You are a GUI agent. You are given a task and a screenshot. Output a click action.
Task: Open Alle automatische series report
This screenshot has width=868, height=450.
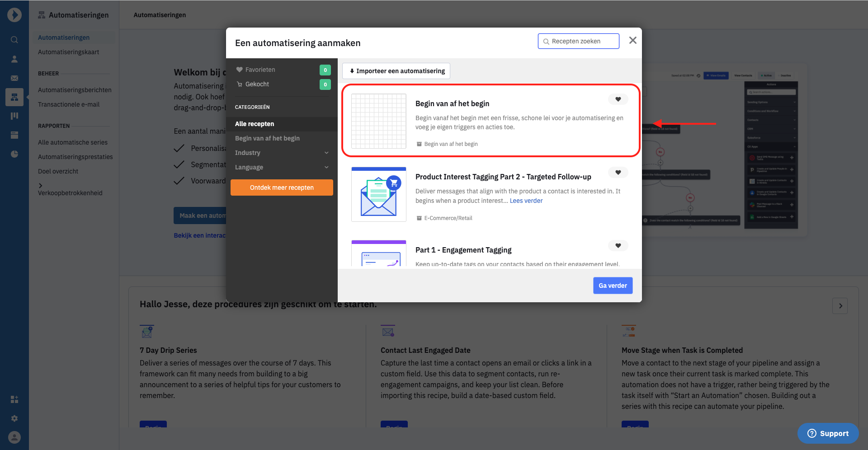pos(73,142)
